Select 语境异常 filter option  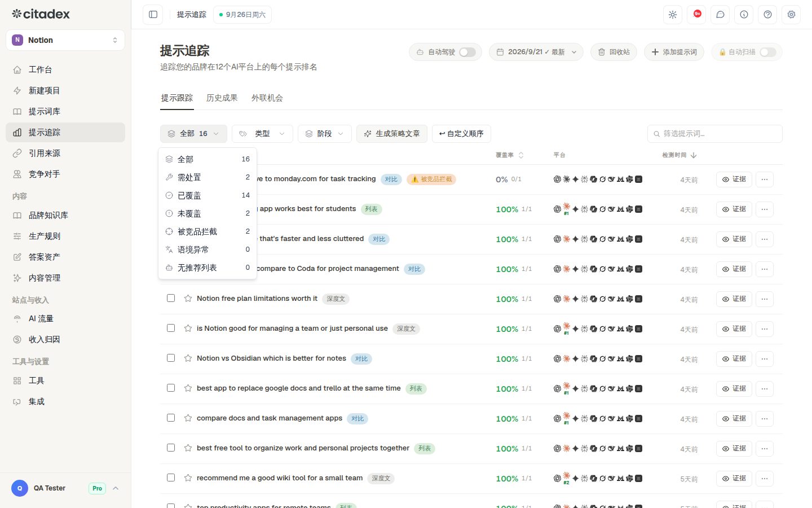coord(208,249)
